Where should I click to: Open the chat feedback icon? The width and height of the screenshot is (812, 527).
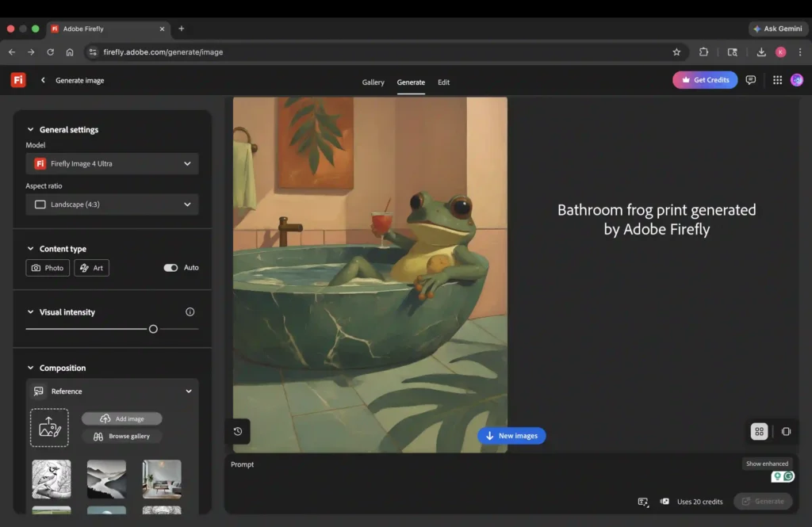[x=750, y=80]
